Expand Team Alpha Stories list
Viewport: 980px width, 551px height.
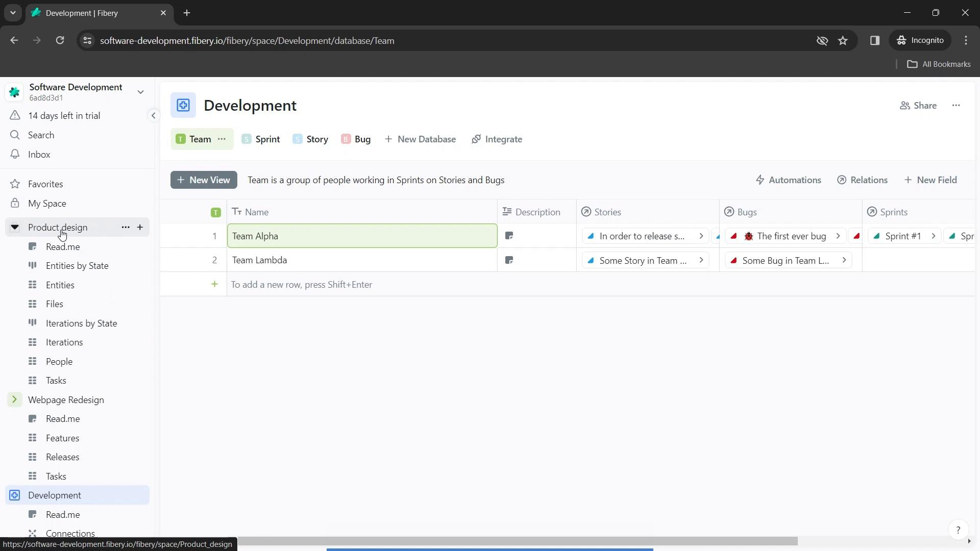(x=701, y=236)
